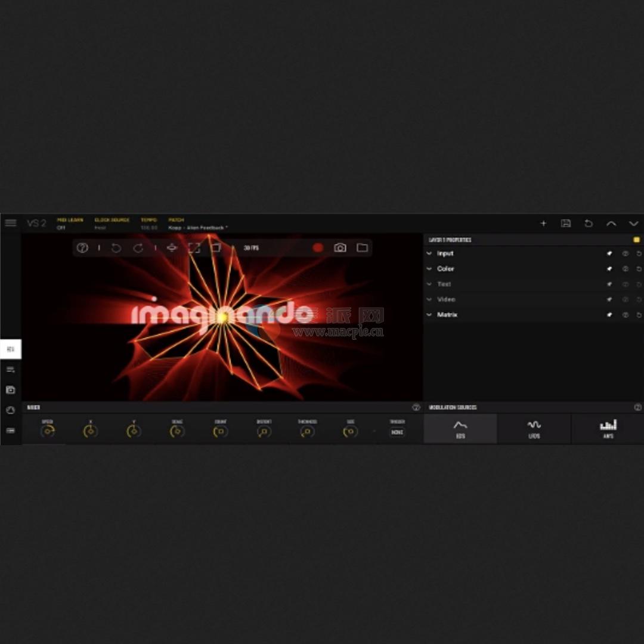This screenshot has width=644, height=644.
Task: Click the save patch icon in top right
Action: click(566, 223)
